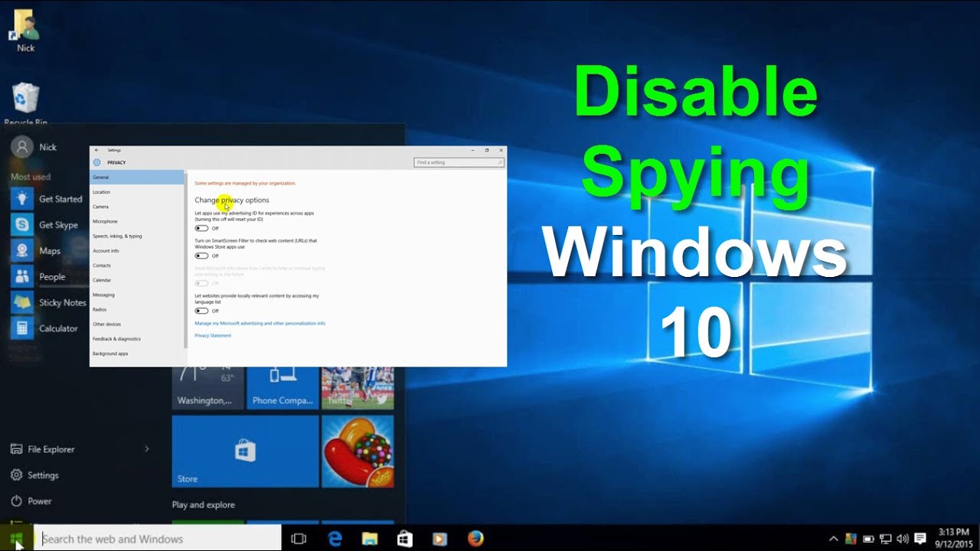Click the battery tray icon

point(868,539)
